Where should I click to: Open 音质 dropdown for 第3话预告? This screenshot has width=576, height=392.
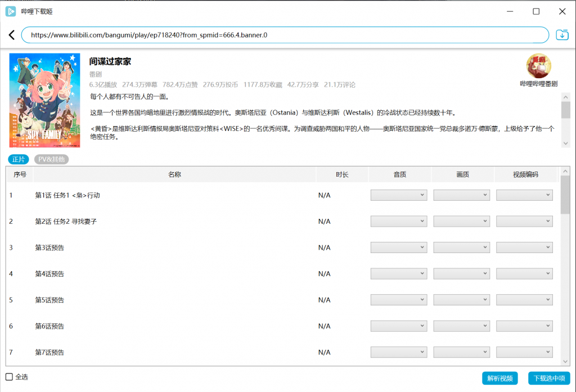point(399,247)
